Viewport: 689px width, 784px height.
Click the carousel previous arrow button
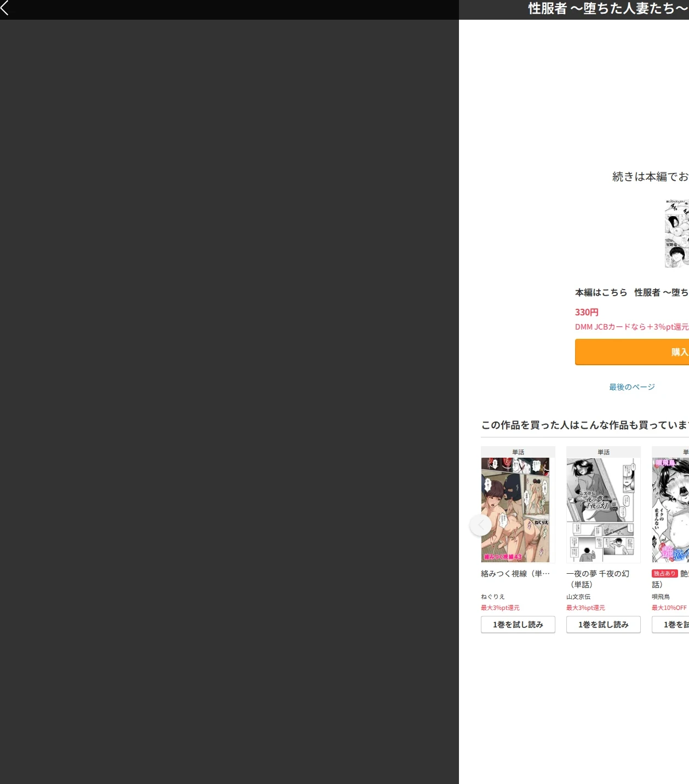(x=480, y=525)
